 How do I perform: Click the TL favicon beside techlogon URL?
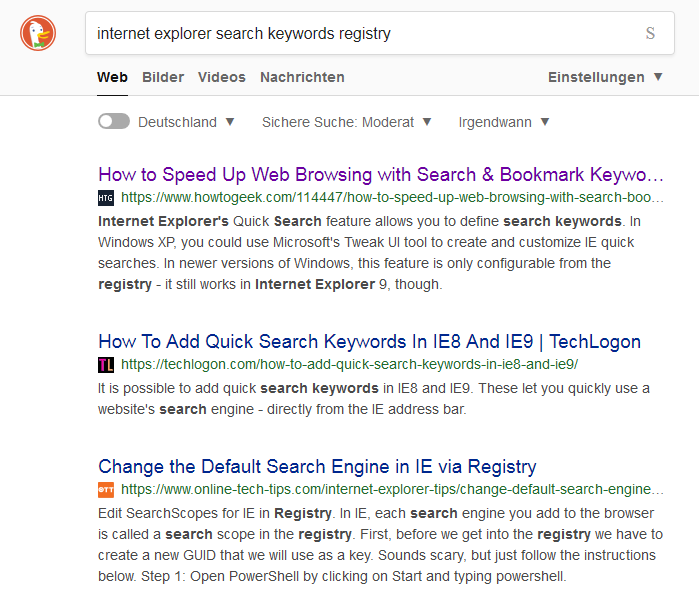(x=106, y=365)
